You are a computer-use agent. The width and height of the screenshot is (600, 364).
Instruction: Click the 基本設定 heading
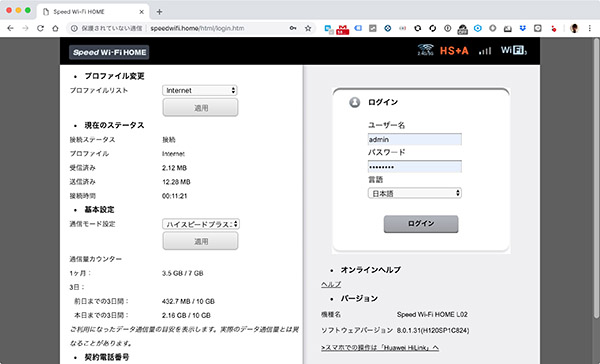(x=99, y=210)
